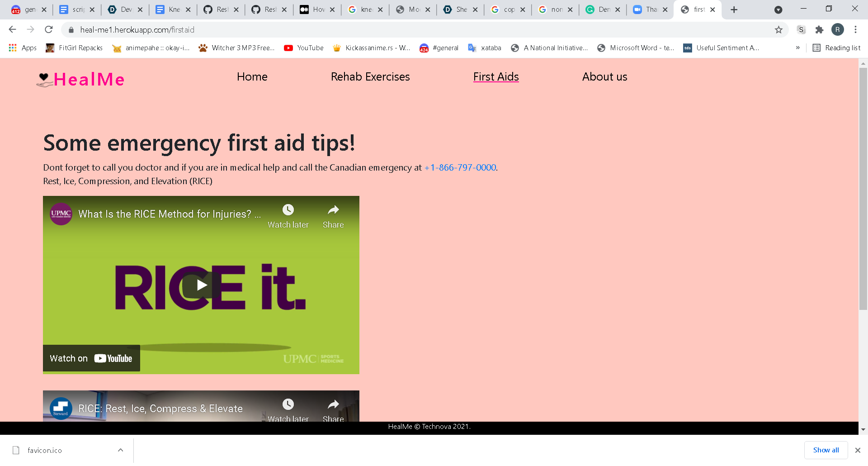The height and width of the screenshot is (466, 868).
Task: Open the Reading list panel
Action: click(836, 48)
